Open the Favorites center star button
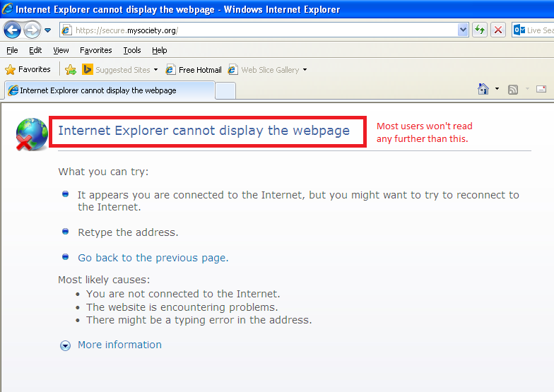 (x=28, y=69)
